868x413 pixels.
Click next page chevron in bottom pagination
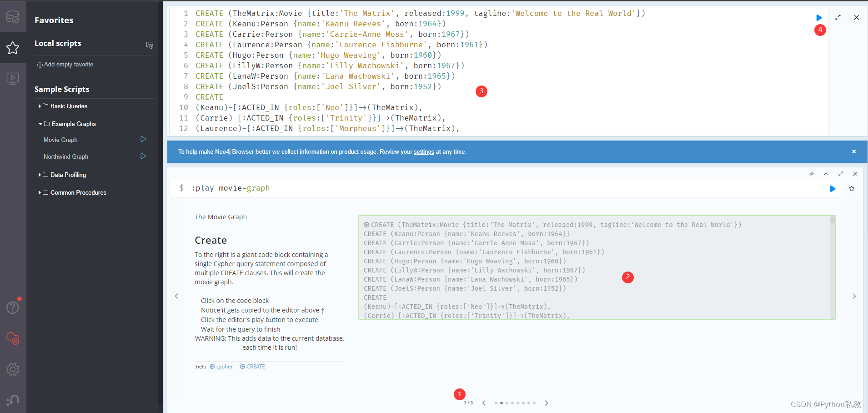tap(547, 403)
